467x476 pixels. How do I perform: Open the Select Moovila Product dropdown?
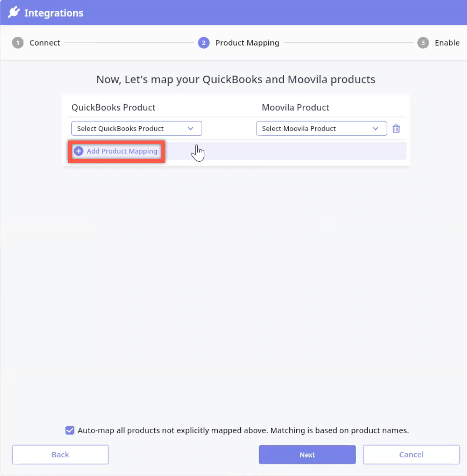click(321, 129)
